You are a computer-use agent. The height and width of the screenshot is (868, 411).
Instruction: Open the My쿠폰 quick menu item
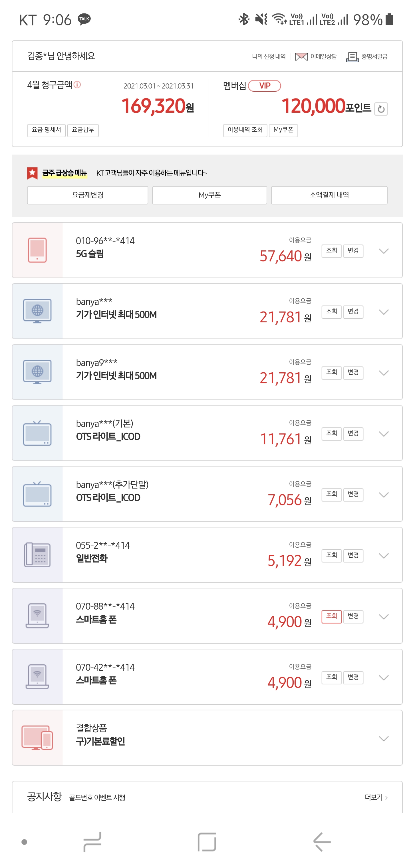coord(209,195)
